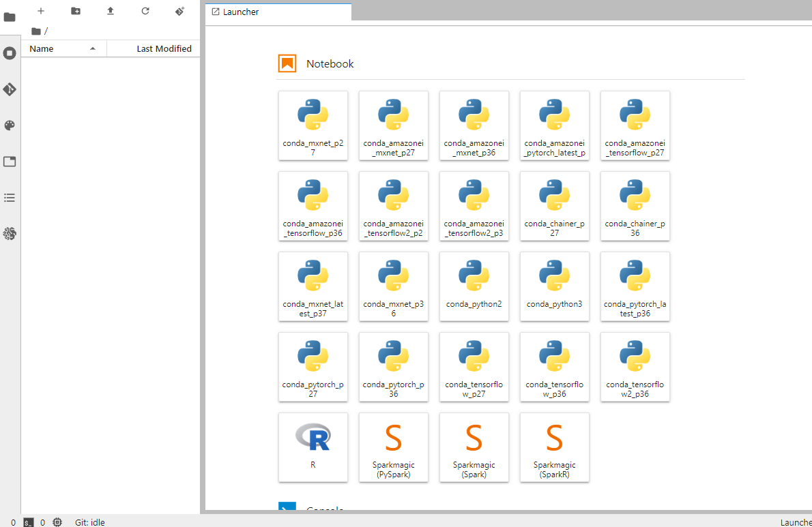Viewport: 812px width, 527px height.
Task: Select the Launcher tab
Action: (x=278, y=12)
